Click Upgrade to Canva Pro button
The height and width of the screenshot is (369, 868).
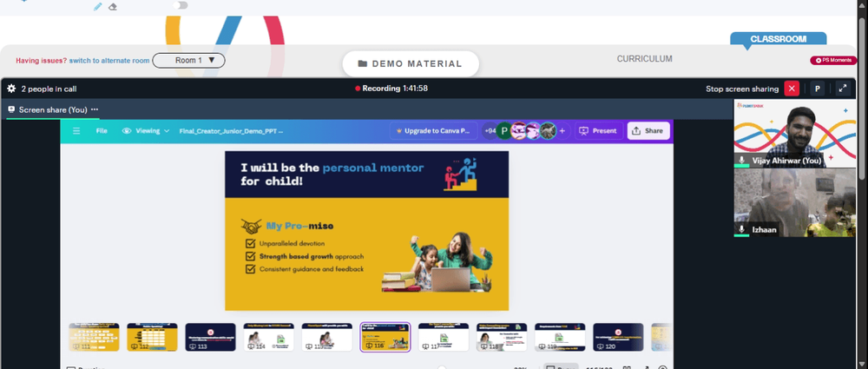tap(433, 131)
